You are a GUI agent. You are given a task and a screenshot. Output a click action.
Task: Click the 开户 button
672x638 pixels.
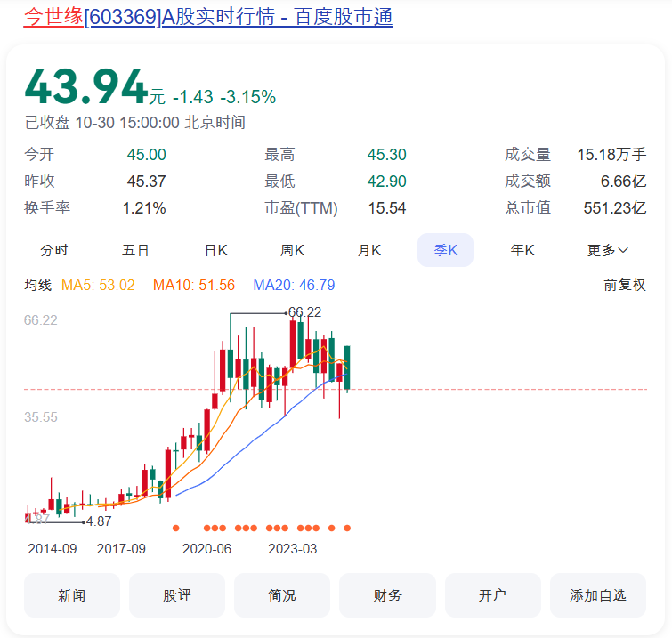[x=493, y=595]
